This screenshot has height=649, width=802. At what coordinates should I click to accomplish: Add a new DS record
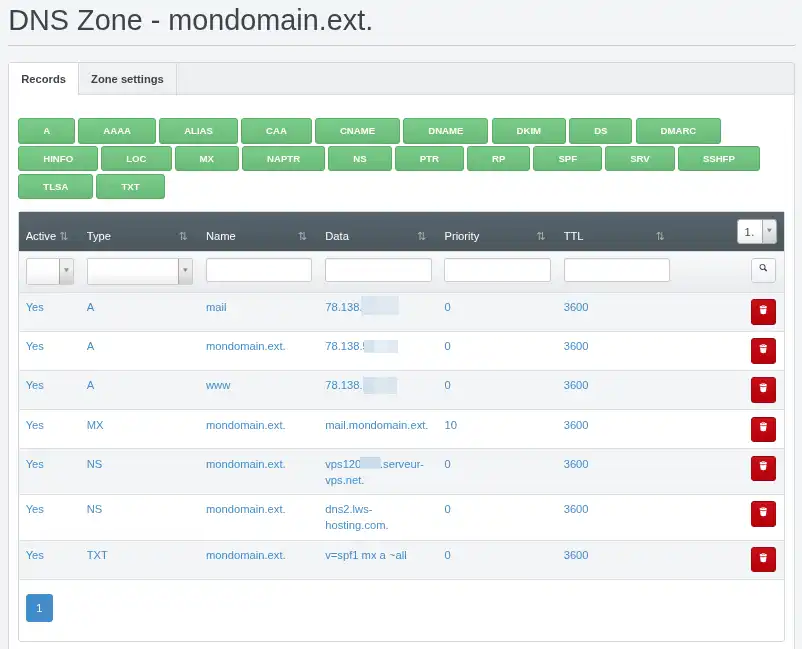coord(600,131)
